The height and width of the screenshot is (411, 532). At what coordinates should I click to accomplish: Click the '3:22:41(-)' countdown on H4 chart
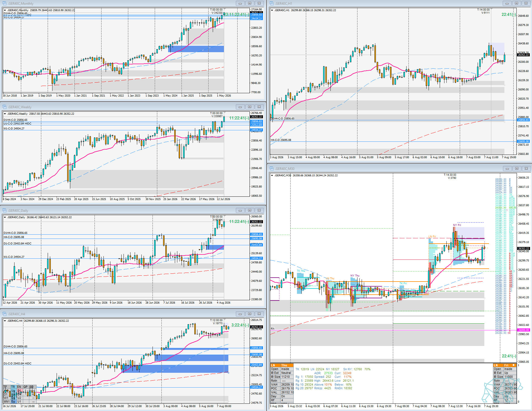coord(240,325)
